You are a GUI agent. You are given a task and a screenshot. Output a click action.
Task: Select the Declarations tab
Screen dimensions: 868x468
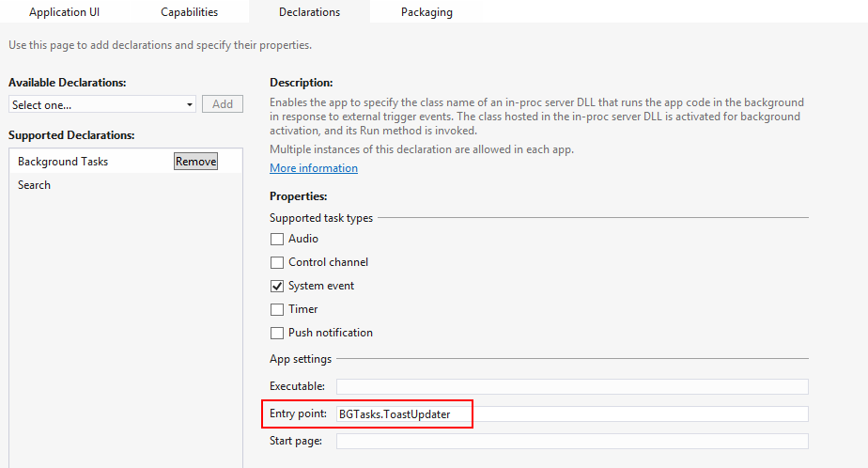pyautogui.click(x=309, y=11)
